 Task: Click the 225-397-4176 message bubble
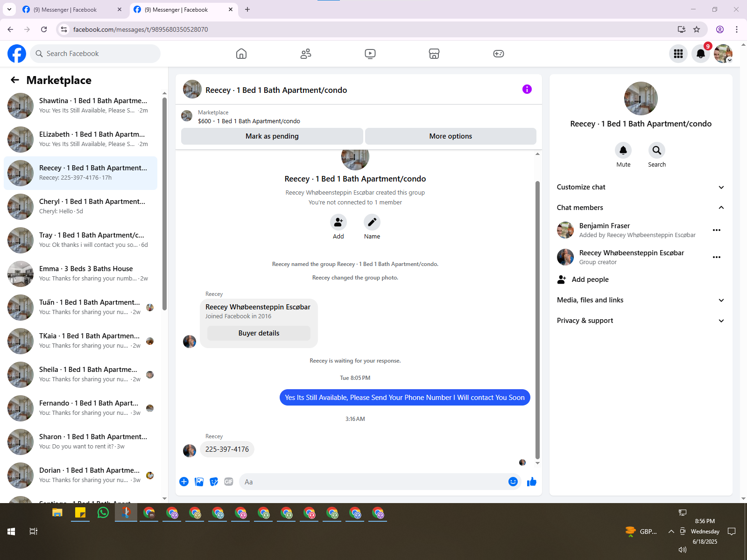(227, 449)
